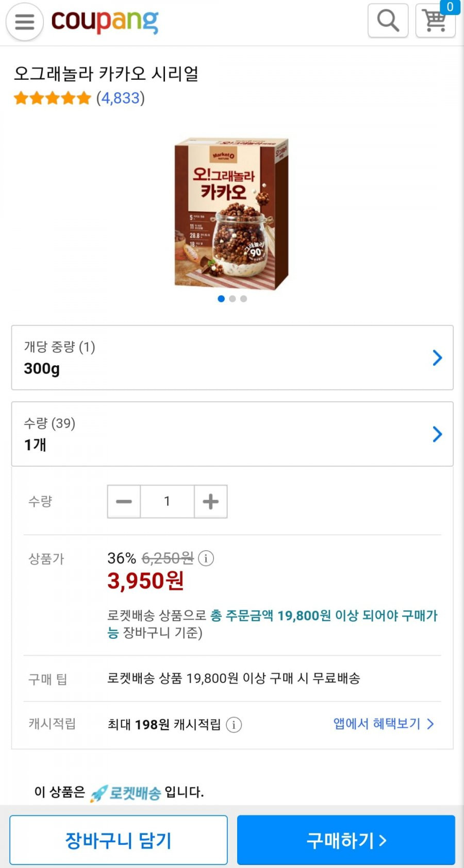
Task: Click the cereal box product image
Action: pos(231,213)
